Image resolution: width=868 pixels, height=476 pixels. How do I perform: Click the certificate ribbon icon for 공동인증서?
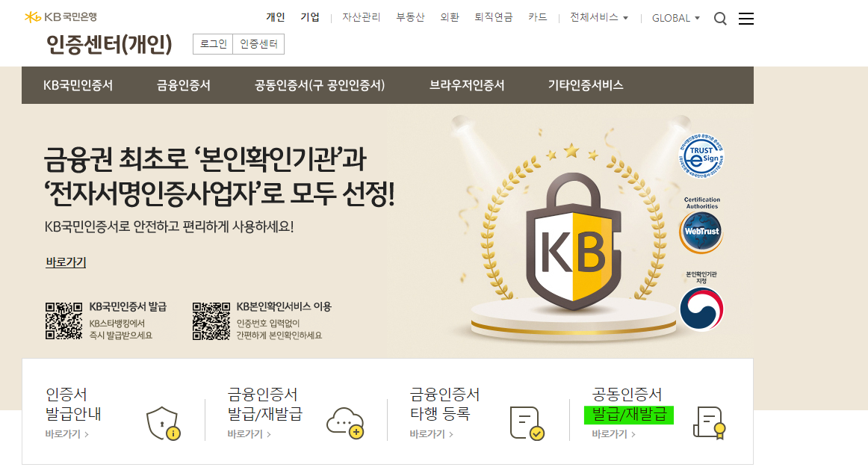709,424
